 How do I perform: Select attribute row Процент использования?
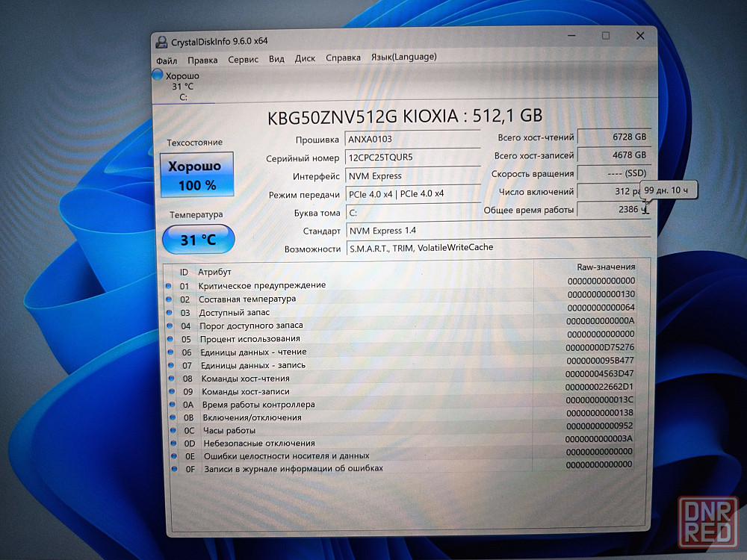coord(401,337)
